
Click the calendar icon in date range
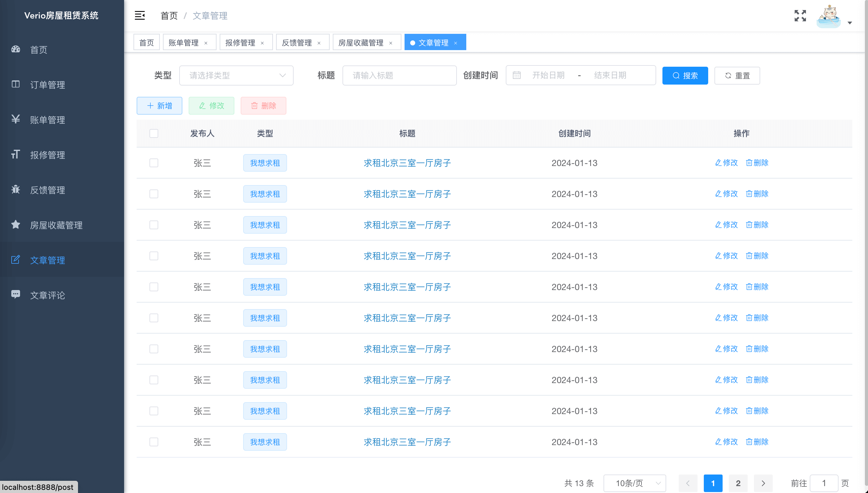point(516,75)
